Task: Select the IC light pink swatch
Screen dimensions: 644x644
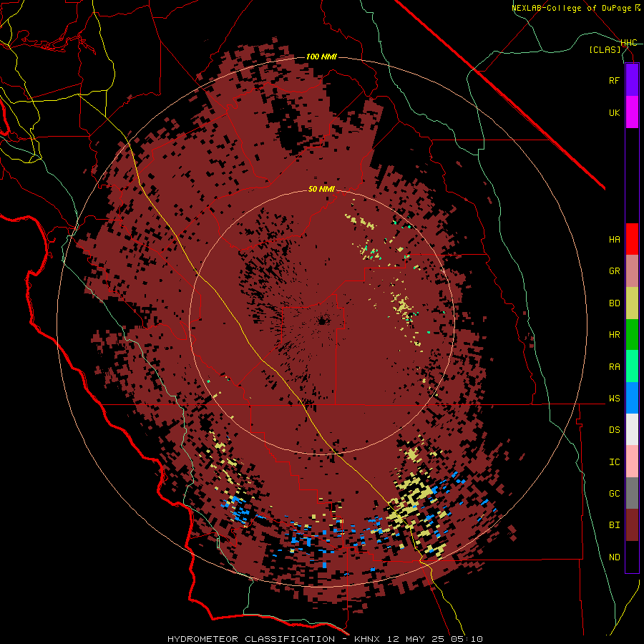Action: [632, 462]
